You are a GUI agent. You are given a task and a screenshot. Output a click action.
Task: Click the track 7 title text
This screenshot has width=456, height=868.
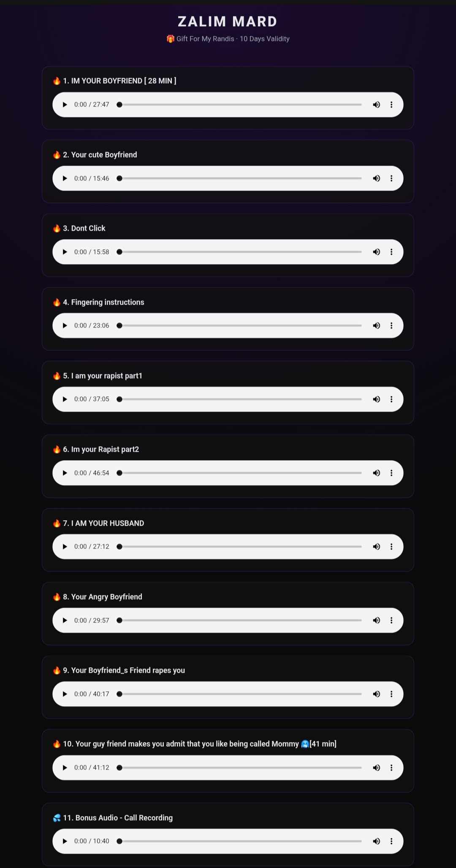click(x=107, y=523)
